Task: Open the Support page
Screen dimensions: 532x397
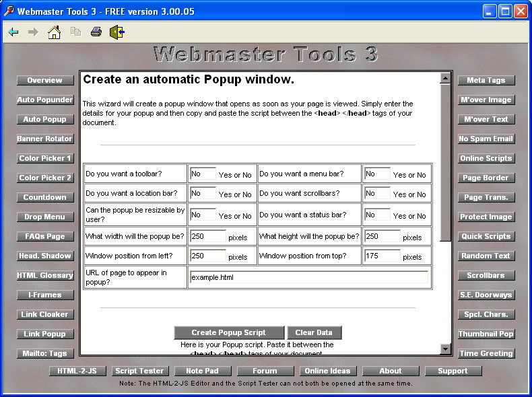Action: pos(453,371)
